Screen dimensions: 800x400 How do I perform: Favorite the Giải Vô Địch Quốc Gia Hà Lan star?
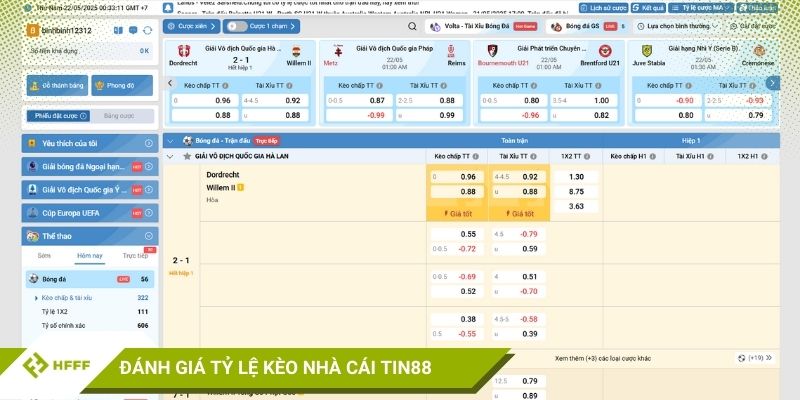[x=187, y=156]
